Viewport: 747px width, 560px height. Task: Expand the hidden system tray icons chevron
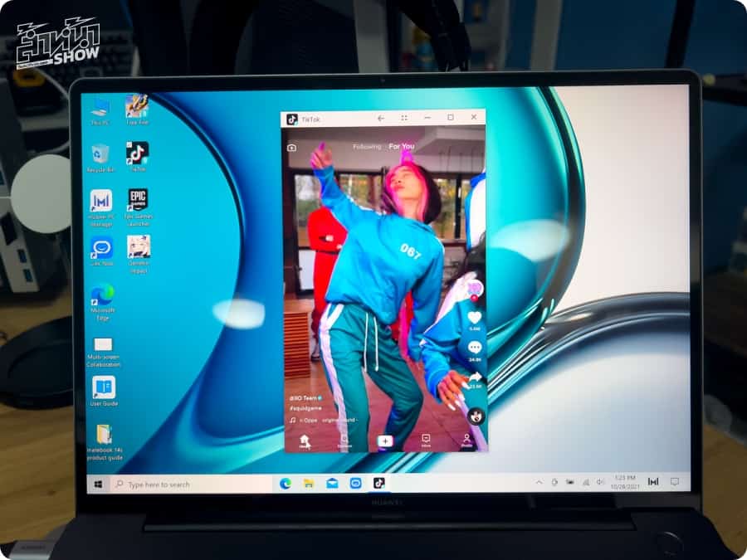click(539, 482)
